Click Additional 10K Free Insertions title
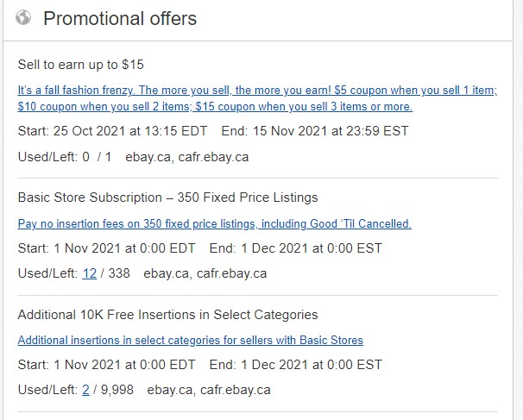This screenshot has width=523, height=420. (x=167, y=315)
